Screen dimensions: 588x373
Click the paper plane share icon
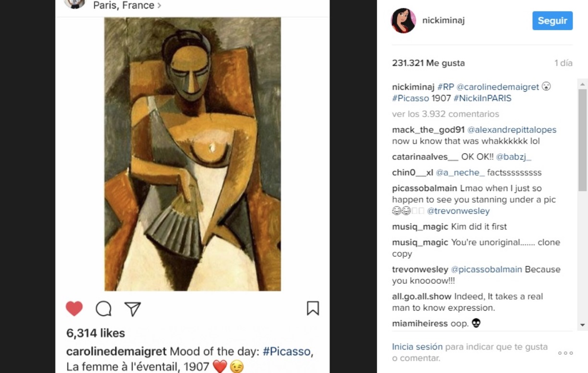click(x=133, y=309)
